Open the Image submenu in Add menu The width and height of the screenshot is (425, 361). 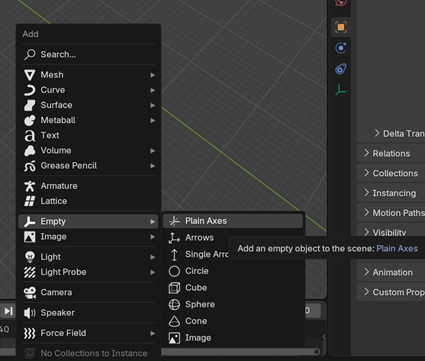tap(88, 237)
